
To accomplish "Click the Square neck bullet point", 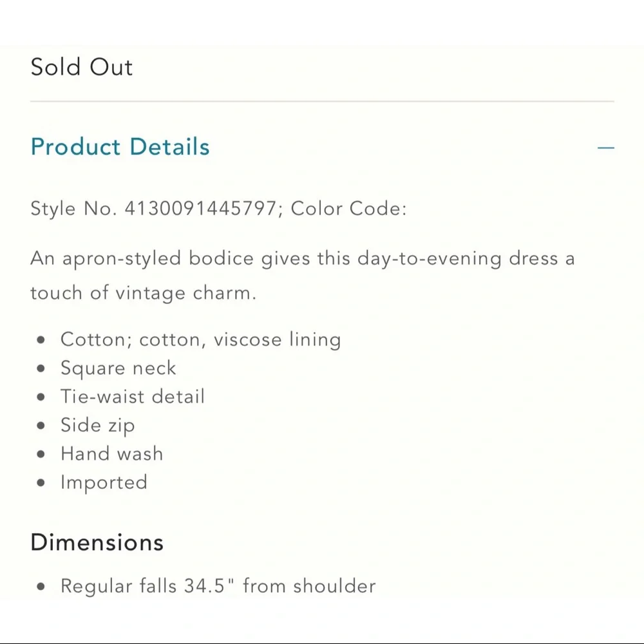I will (118, 368).
